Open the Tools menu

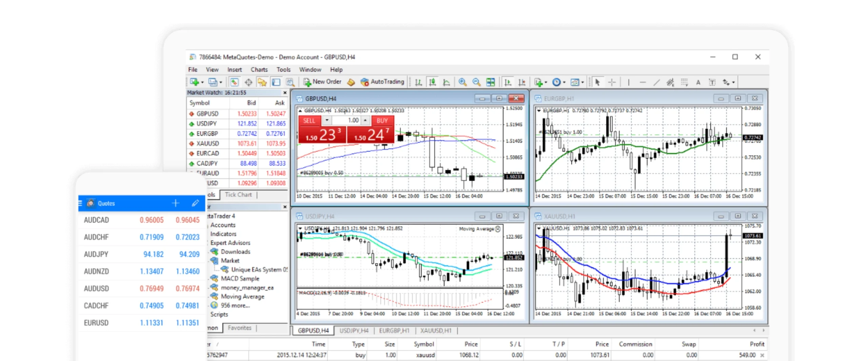tap(283, 69)
